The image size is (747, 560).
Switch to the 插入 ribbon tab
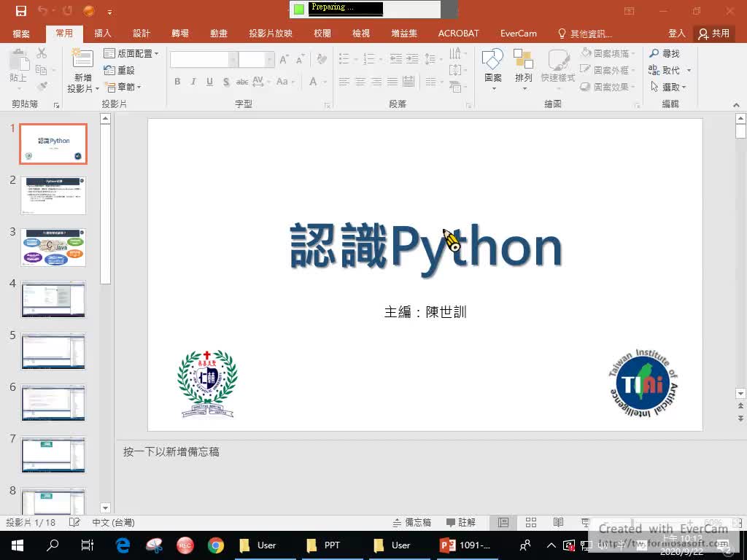coord(103,34)
